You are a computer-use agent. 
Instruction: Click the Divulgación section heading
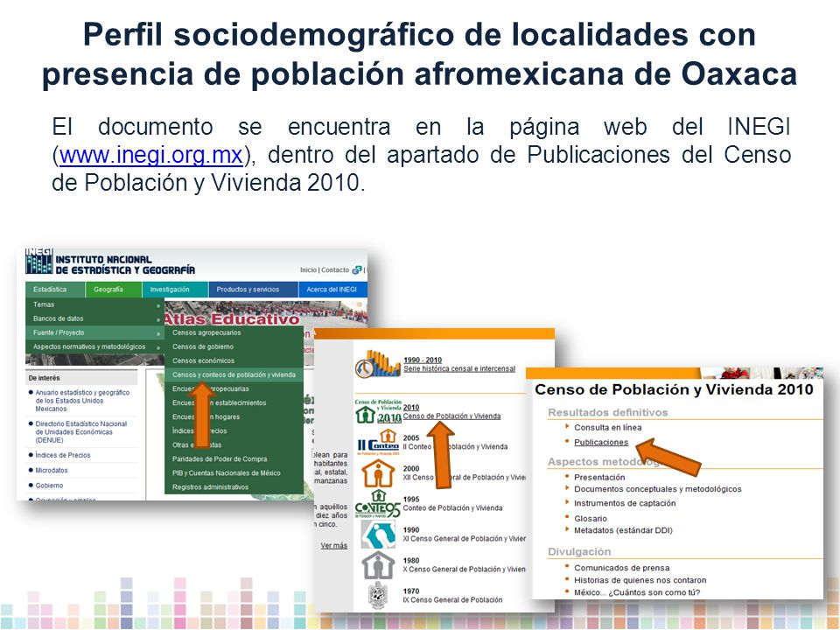(579, 551)
